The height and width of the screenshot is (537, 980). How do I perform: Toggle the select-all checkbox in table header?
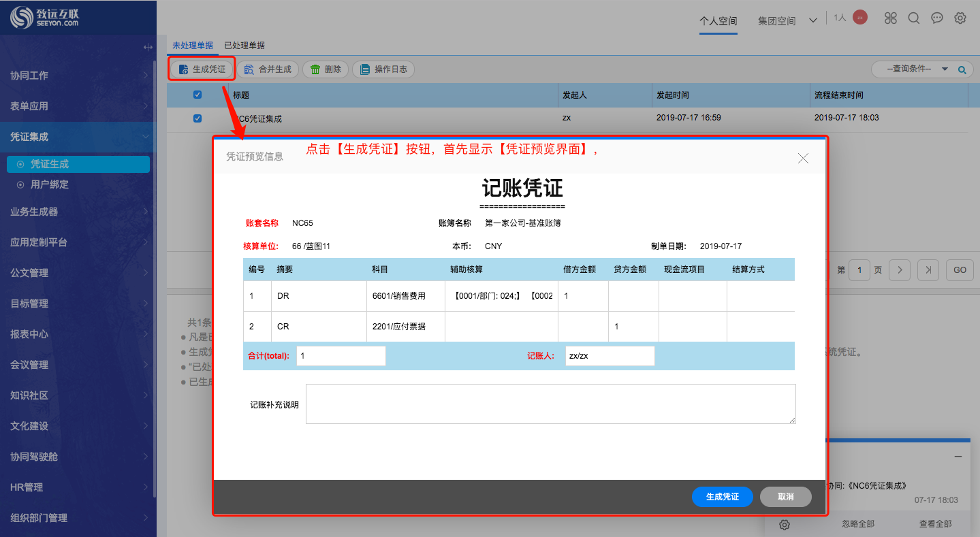tap(197, 95)
